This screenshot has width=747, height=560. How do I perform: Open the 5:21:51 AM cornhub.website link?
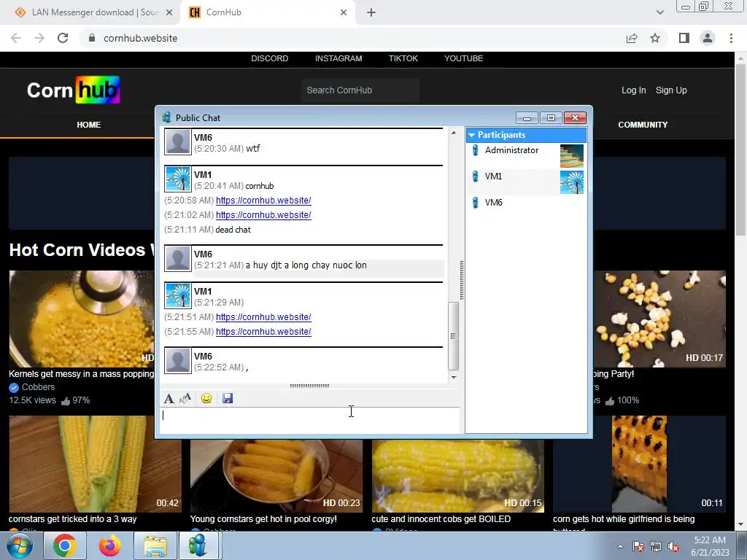pos(263,317)
